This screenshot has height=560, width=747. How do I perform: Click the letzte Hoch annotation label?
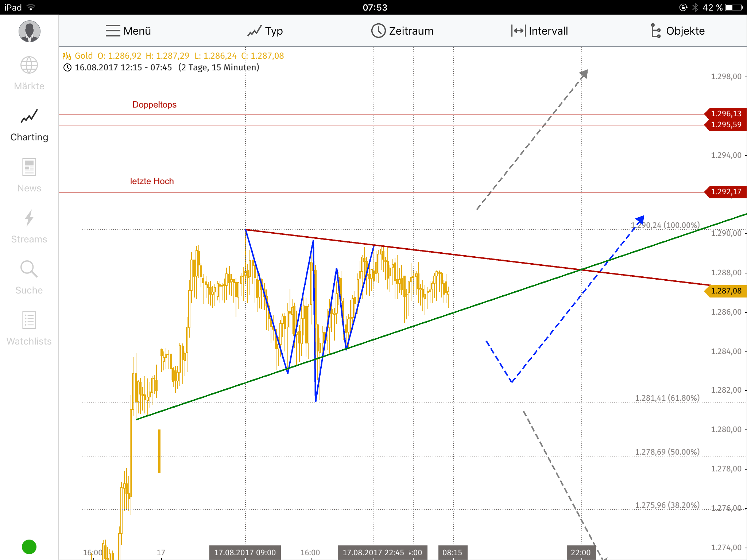tap(152, 181)
